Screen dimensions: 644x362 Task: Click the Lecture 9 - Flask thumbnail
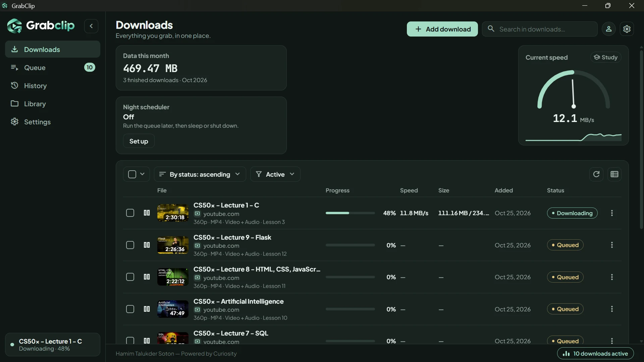pyautogui.click(x=173, y=245)
